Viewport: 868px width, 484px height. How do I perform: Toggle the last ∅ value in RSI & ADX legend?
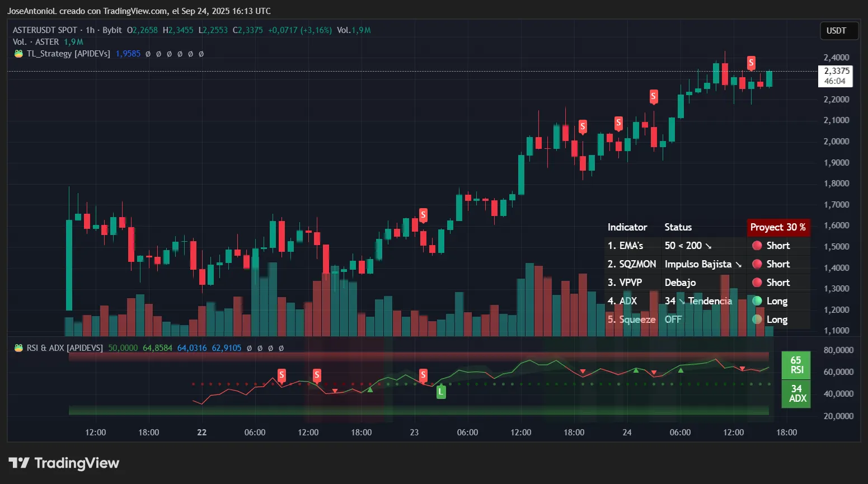(280, 348)
